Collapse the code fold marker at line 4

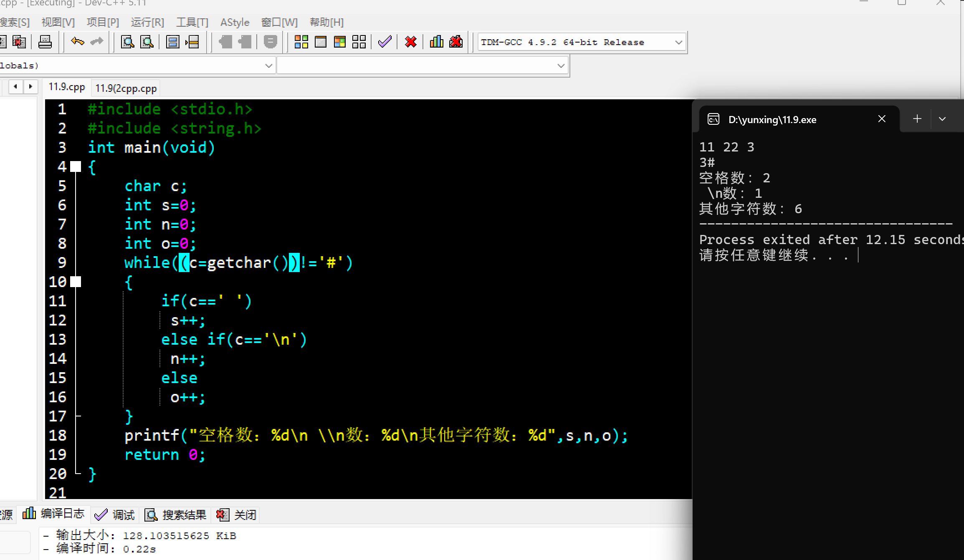(x=76, y=166)
